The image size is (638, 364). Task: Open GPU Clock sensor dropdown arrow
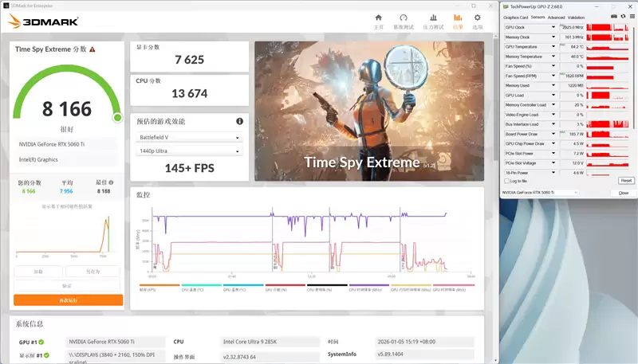click(553, 27)
